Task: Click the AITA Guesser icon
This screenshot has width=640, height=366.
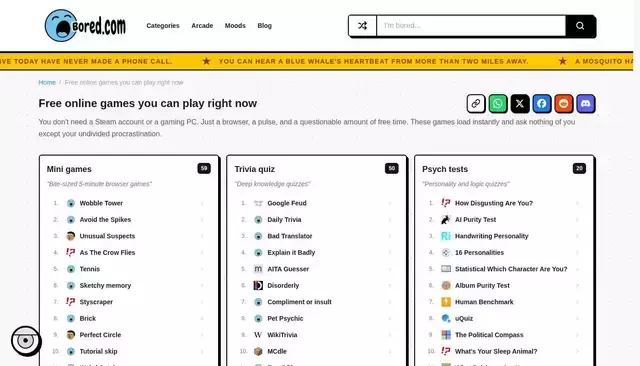Action: click(x=258, y=269)
